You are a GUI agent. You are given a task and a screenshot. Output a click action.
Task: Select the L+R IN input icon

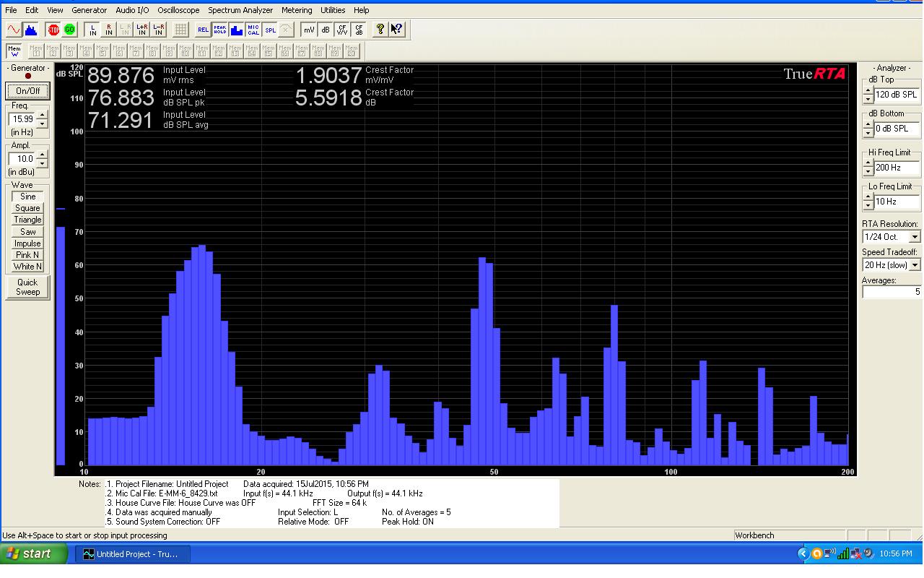[x=142, y=30]
